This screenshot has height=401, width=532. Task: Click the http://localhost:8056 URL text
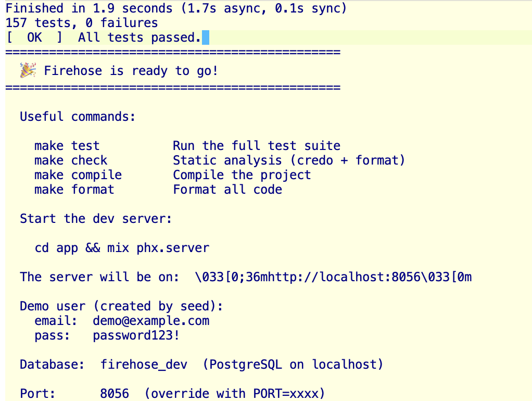[345, 277]
